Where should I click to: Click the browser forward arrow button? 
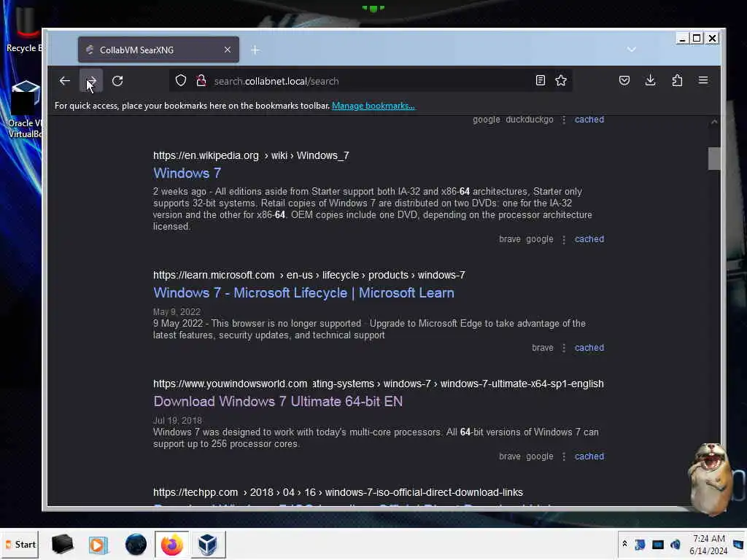pyautogui.click(x=91, y=81)
